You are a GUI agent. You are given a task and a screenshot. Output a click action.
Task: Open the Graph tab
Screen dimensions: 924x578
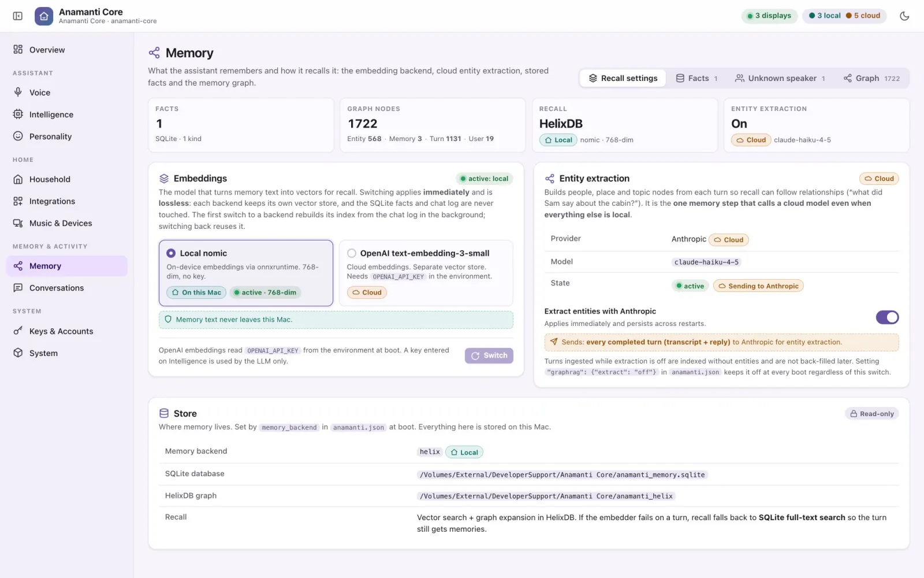(871, 78)
